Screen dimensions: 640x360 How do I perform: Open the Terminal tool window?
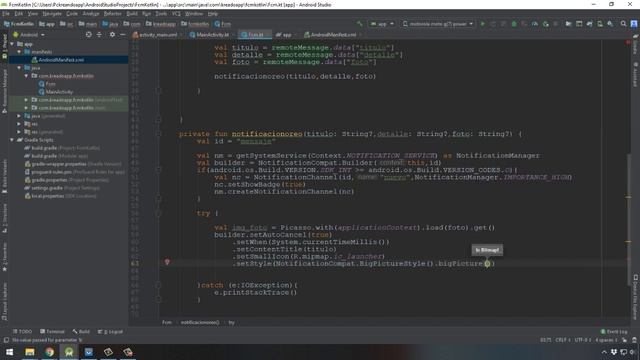click(53, 331)
